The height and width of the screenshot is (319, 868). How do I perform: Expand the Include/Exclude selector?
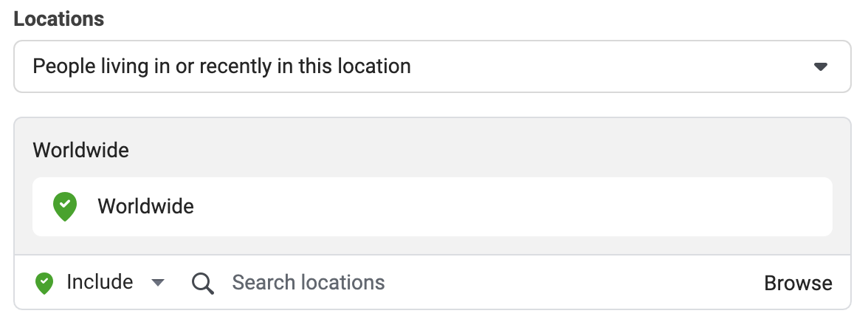100,283
